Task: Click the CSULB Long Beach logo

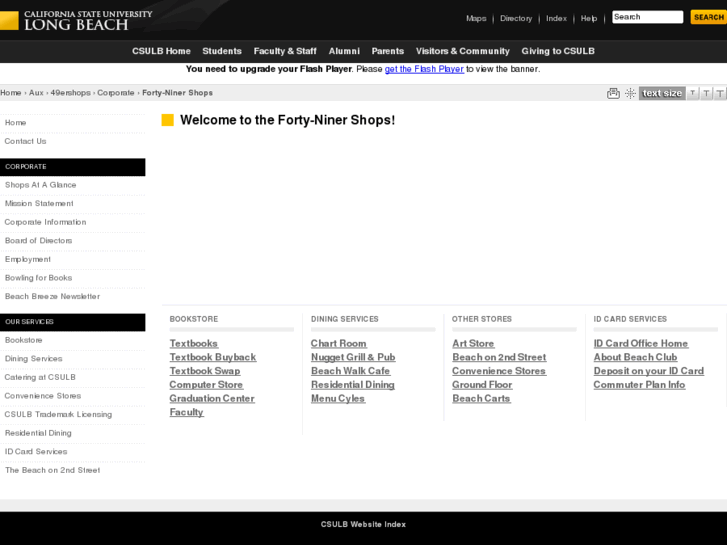Action: point(77,20)
